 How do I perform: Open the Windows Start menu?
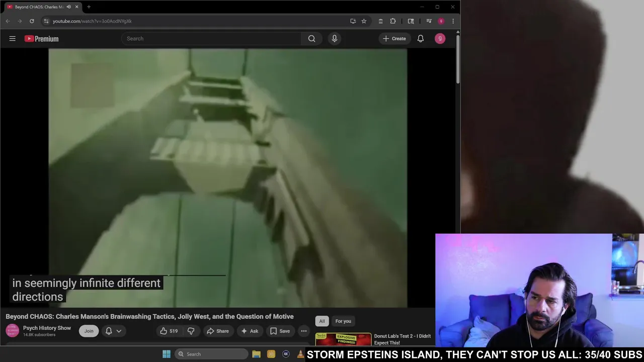(167, 354)
